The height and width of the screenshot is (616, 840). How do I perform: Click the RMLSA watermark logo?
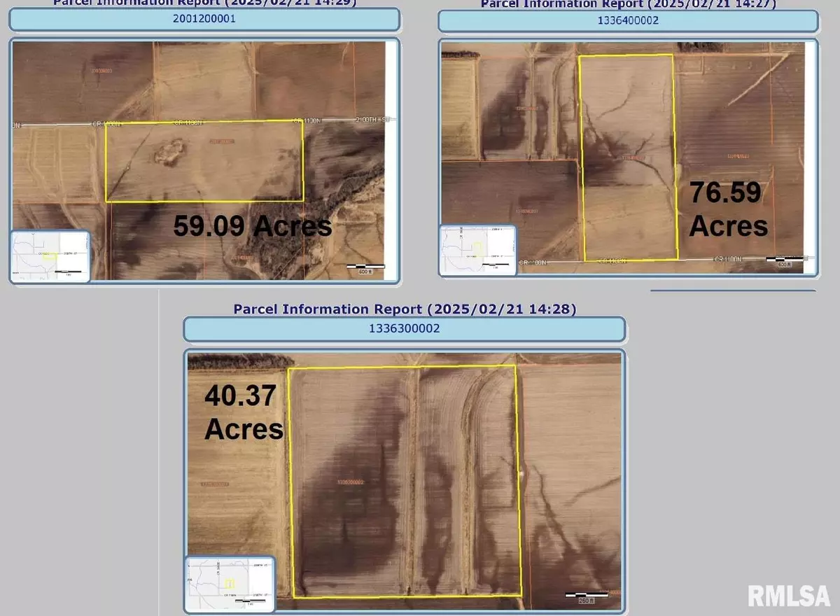tap(790, 595)
